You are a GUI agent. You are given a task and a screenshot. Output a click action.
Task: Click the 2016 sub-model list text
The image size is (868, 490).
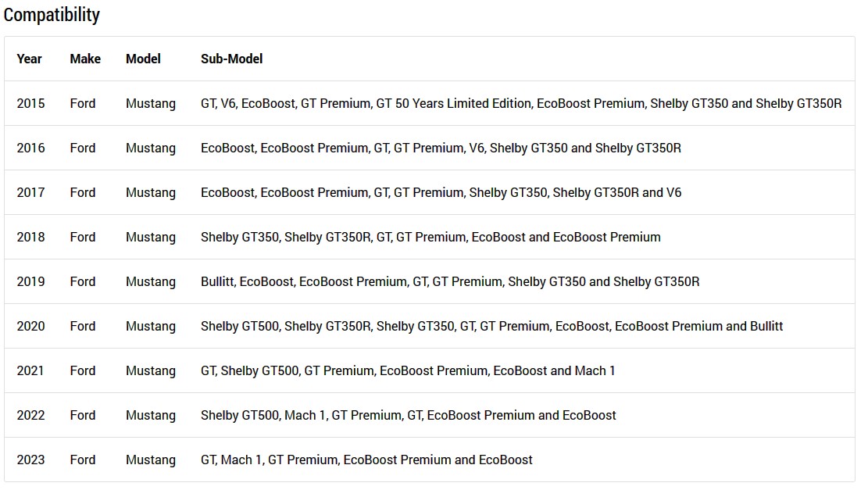pyautogui.click(x=441, y=148)
